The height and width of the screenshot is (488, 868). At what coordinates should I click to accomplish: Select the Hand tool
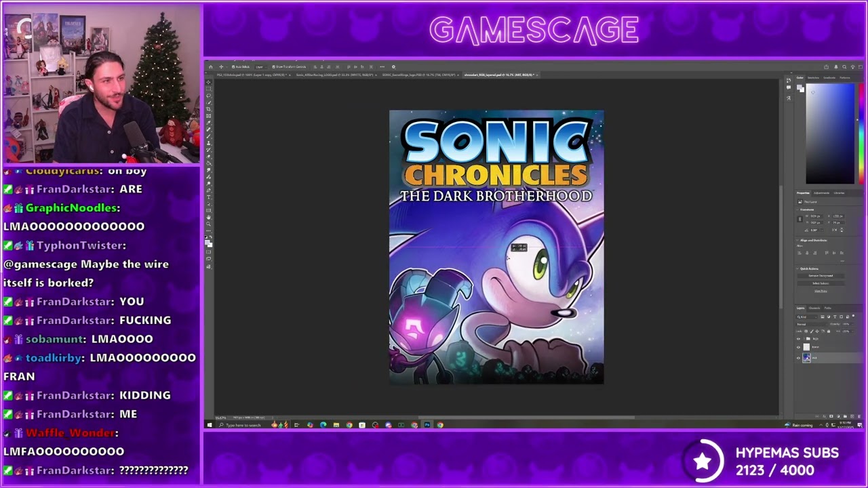point(208,218)
